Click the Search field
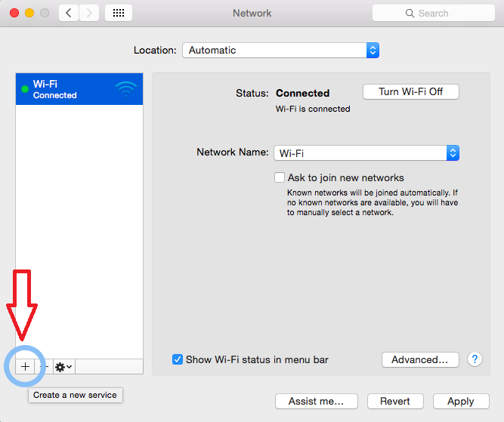Screen dimensions: 504x422 coord(434,13)
